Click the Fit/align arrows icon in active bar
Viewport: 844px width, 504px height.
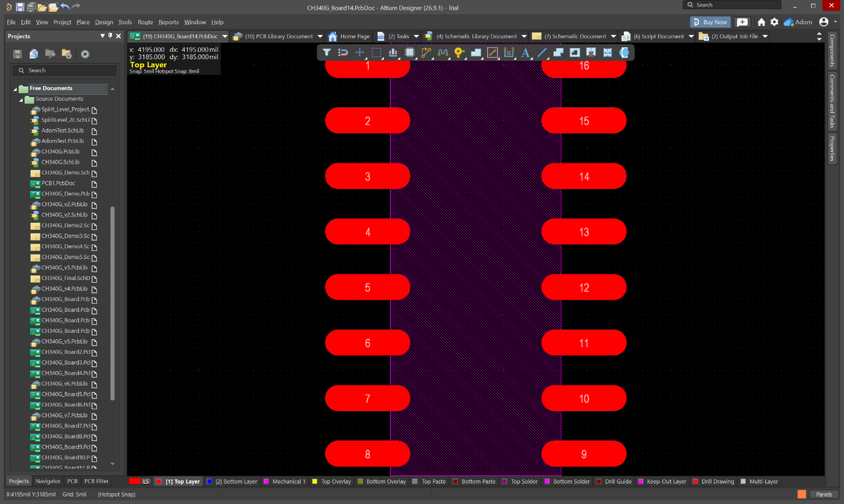608,52
